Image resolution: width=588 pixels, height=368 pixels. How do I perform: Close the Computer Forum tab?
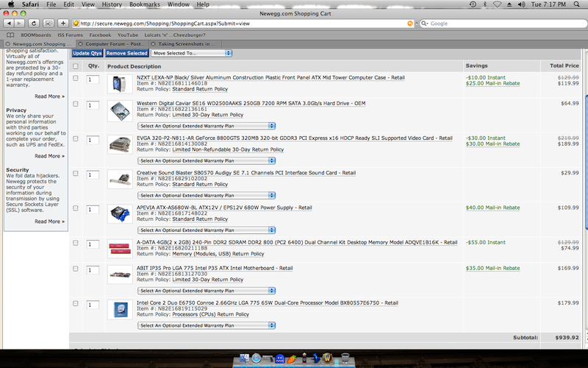pos(80,44)
